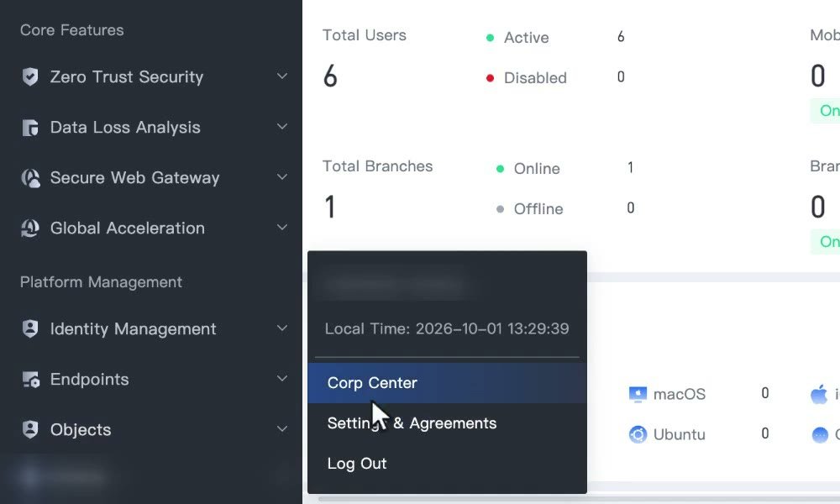Click the Endpoints icon in sidebar
The height and width of the screenshot is (504, 840).
click(30, 379)
